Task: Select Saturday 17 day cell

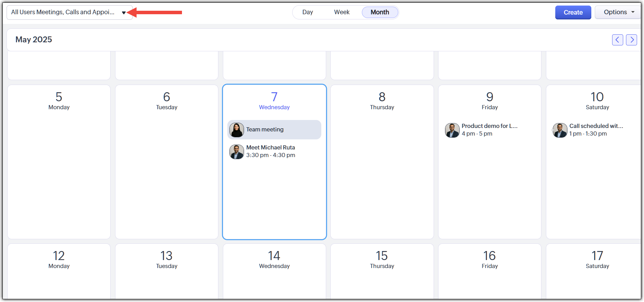Action: point(594,271)
